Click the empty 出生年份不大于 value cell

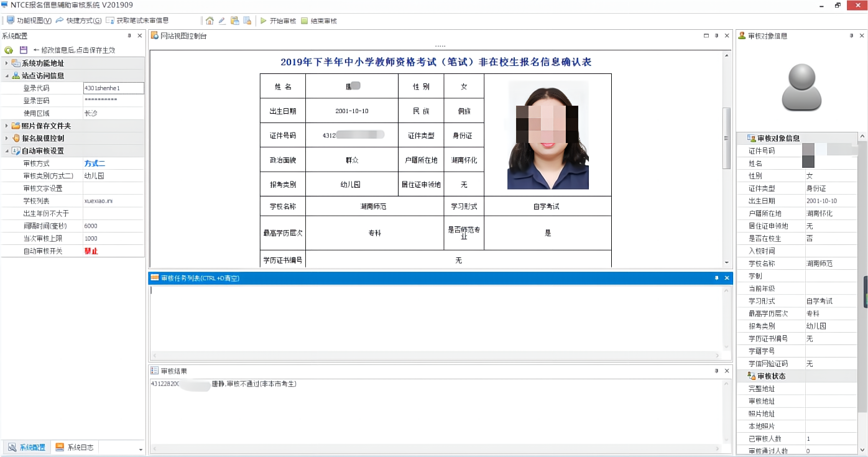coord(113,213)
